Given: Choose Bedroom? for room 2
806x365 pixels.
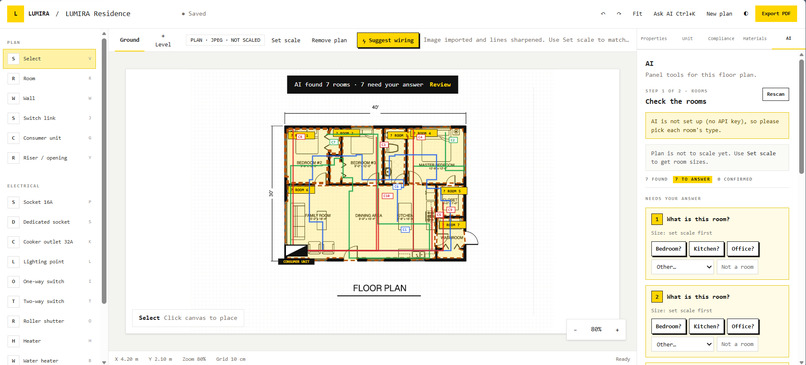Looking at the screenshot, I should [669, 326].
